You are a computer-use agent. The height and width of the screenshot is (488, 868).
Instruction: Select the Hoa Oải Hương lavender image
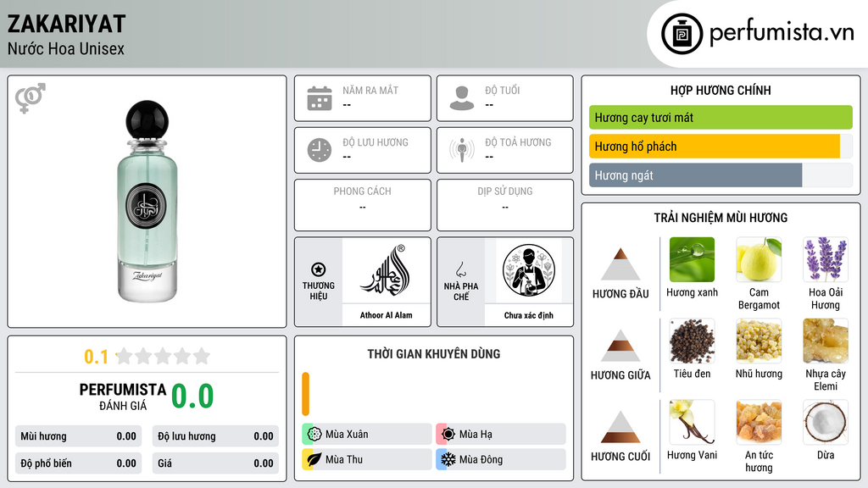[826, 259]
